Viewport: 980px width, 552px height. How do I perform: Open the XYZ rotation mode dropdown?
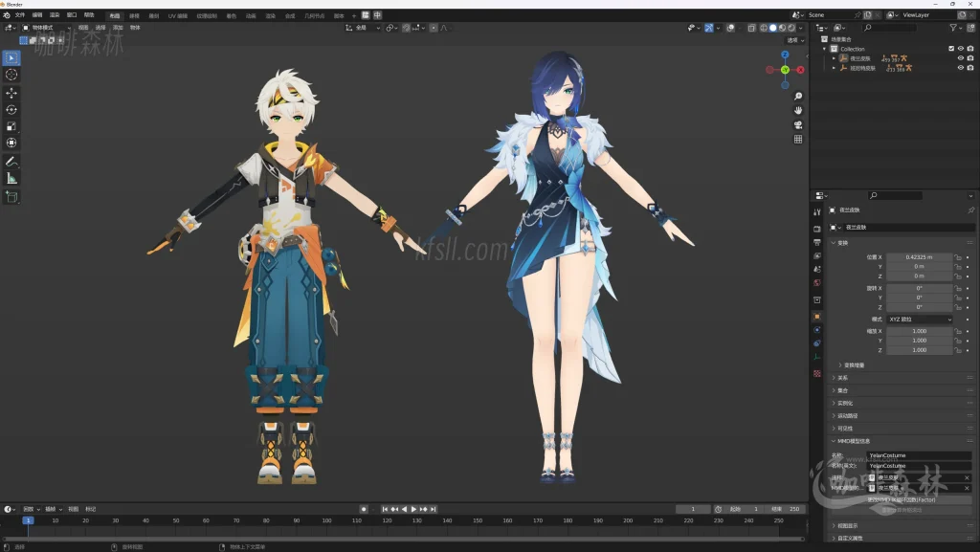click(920, 320)
